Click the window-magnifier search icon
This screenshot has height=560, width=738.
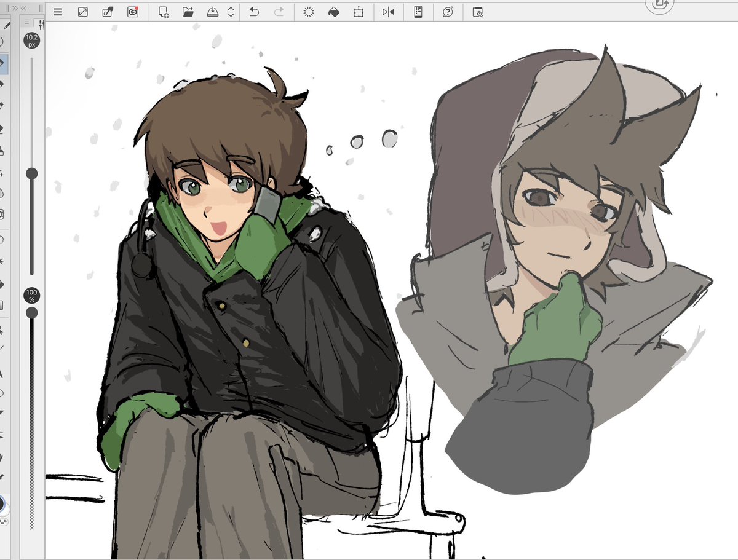tap(478, 12)
